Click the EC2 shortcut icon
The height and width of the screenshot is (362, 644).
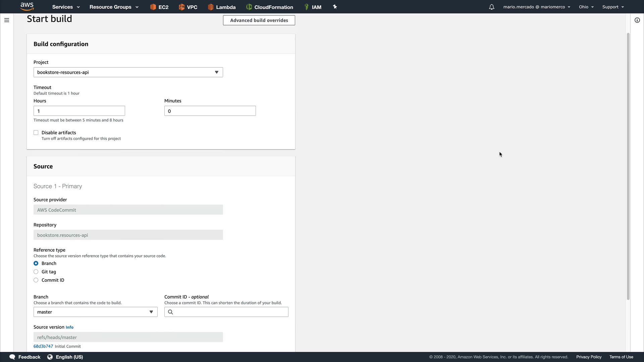153,7
